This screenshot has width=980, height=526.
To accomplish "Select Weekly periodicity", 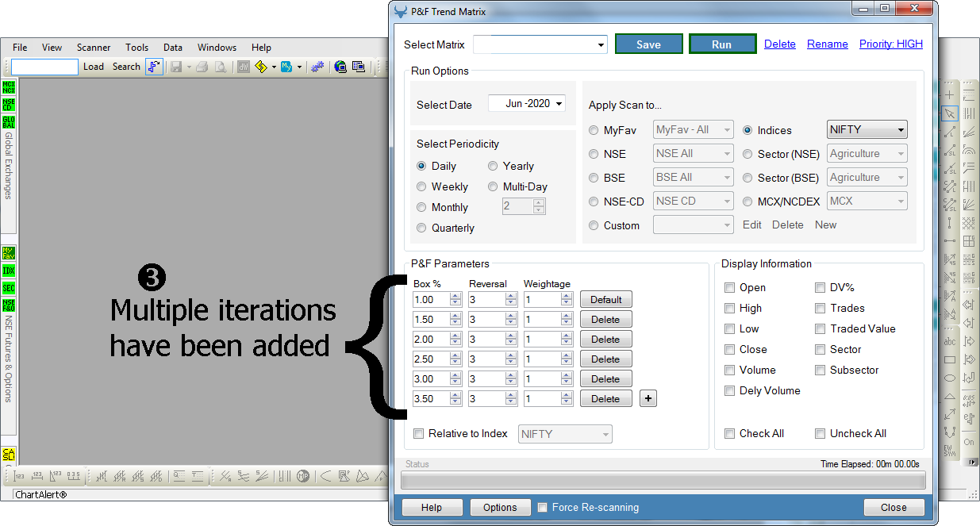I will [x=422, y=187].
